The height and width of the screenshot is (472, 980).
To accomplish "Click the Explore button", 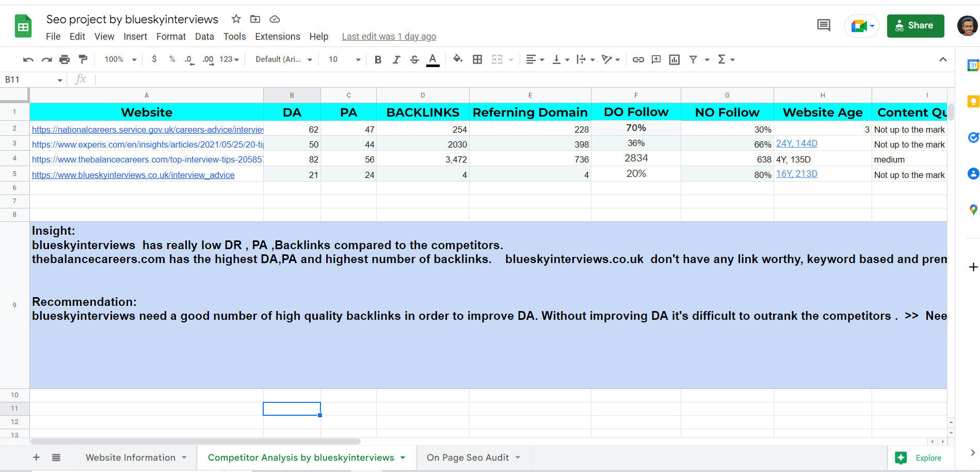I will pos(921,458).
